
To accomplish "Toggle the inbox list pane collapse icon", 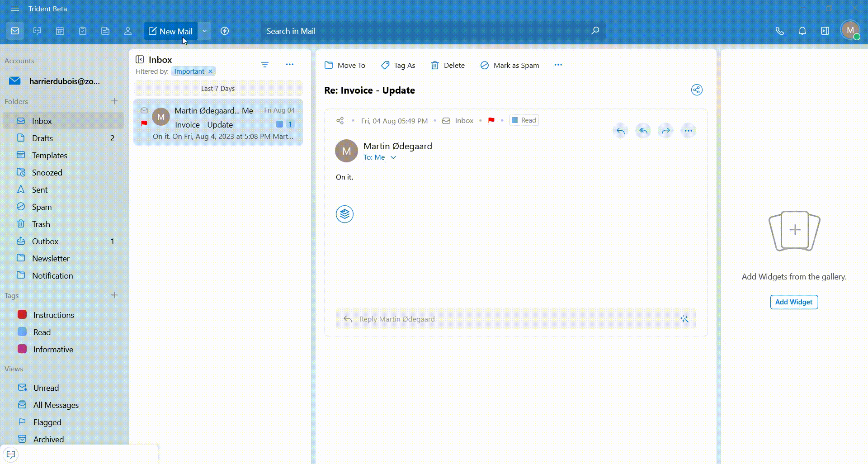I will pyautogui.click(x=140, y=60).
